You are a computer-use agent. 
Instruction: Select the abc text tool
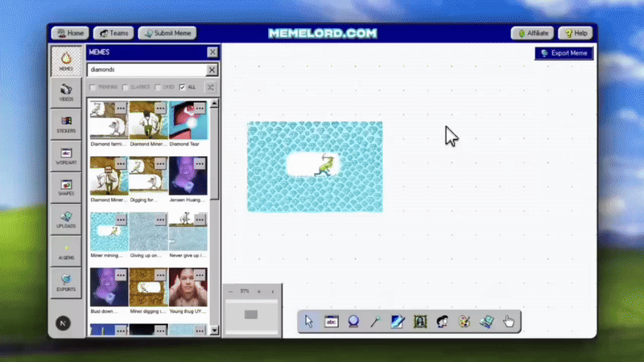(x=331, y=321)
